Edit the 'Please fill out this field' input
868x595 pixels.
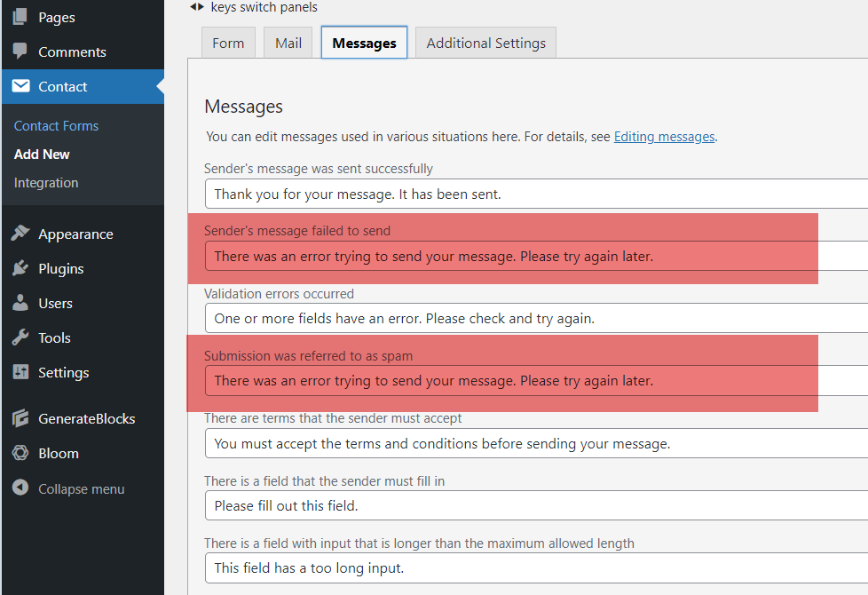536,505
